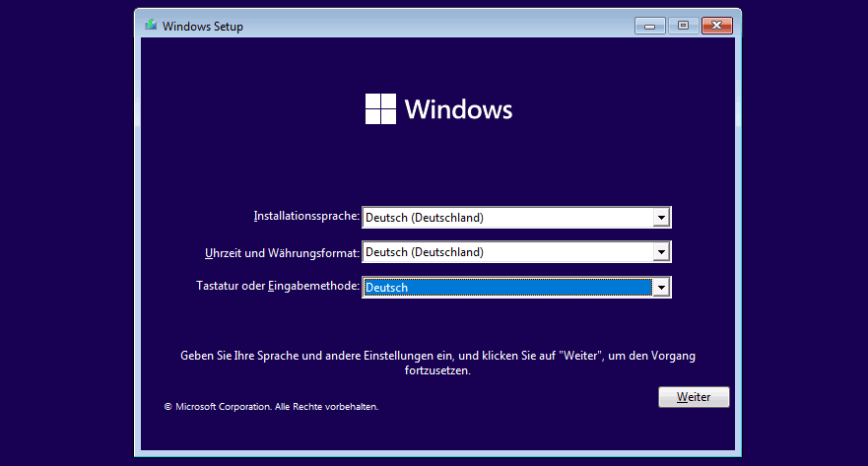Select the Uhrzeit und Währungsformat combo box
This screenshot has width=868, height=466.
pos(516,252)
